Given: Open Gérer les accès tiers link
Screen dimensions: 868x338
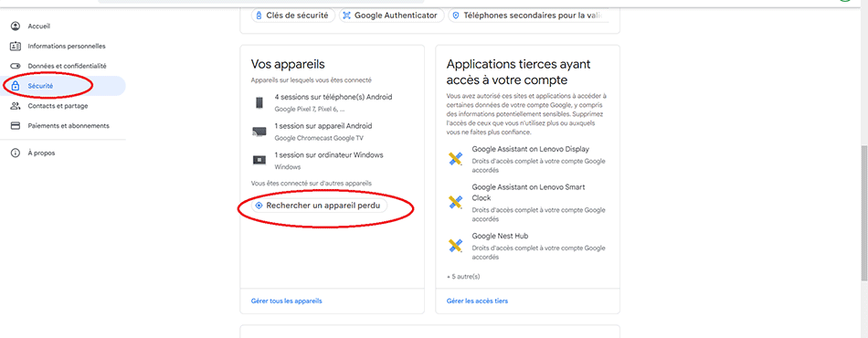Looking at the screenshot, I should point(477,301).
